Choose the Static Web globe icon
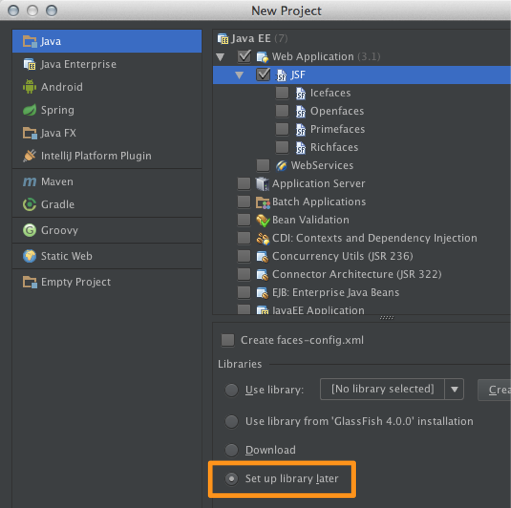511x508 pixels. (29, 256)
